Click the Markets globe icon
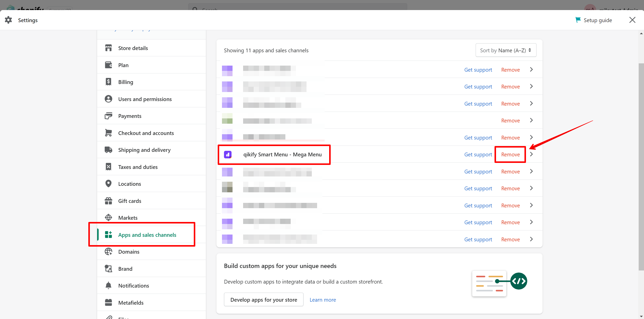This screenshot has width=644, height=319. click(x=108, y=218)
